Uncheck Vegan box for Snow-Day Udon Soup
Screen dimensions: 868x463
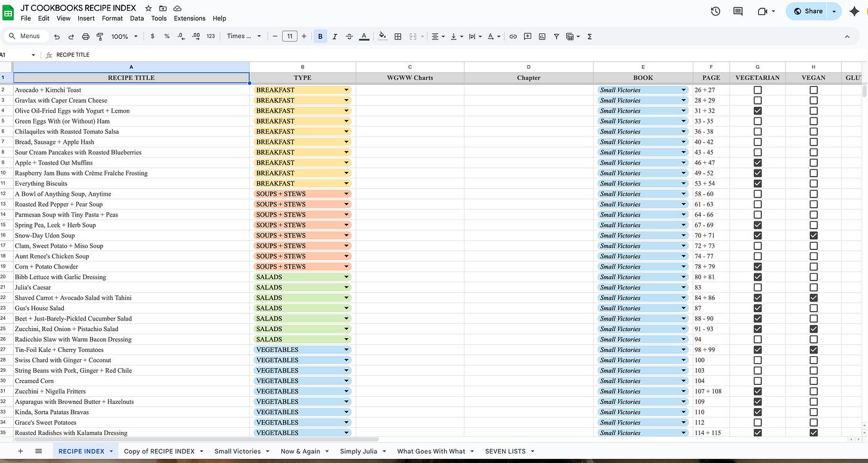point(814,236)
